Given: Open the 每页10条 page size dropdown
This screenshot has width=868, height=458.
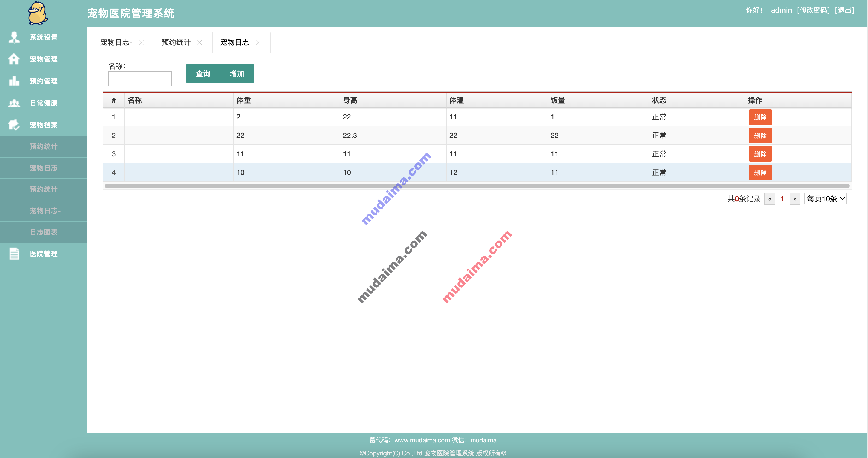Looking at the screenshot, I should 825,199.
